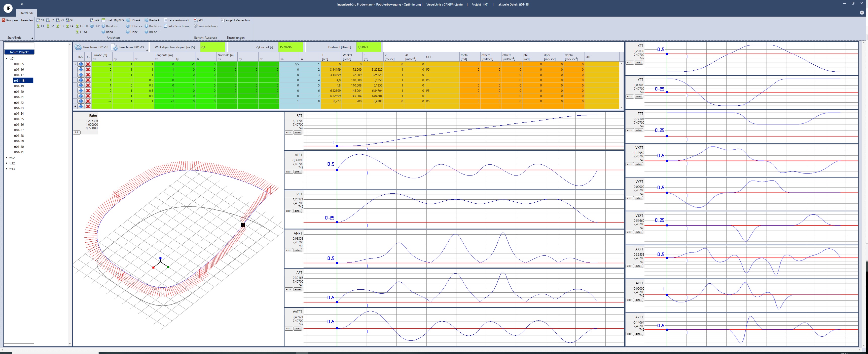Expand the tt13 project tree node
The height and width of the screenshot is (354, 868).
click(7, 169)
